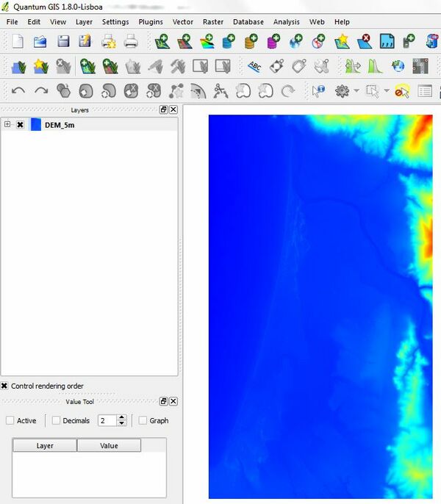Screen dimensions: 441x504
Task: Click the Redo arrow icon
Action: 41,91
